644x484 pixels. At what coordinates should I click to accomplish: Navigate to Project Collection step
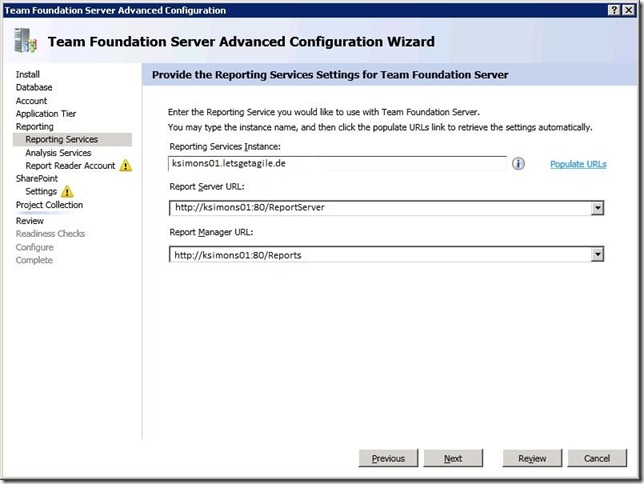click(49, 205)
